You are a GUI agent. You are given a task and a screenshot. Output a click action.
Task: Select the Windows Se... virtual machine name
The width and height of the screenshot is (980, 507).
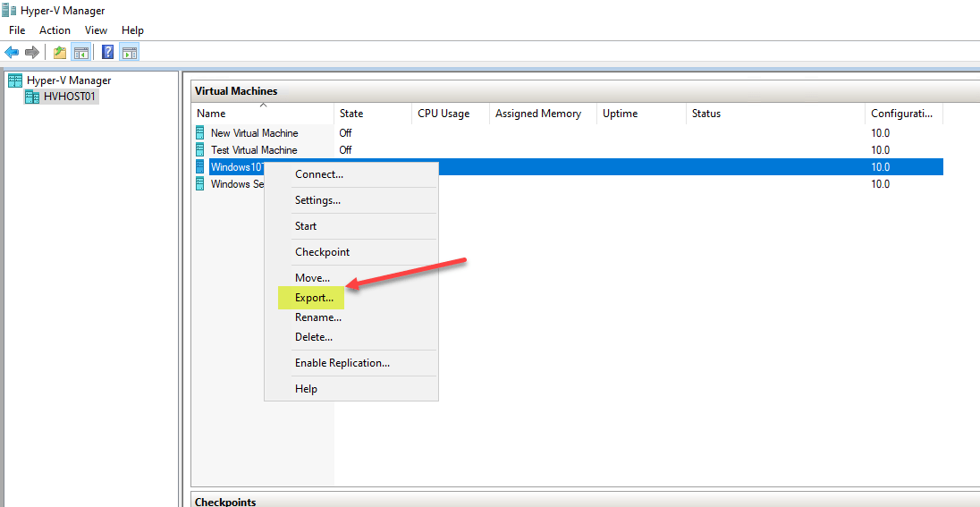click(x=238, y=184)
